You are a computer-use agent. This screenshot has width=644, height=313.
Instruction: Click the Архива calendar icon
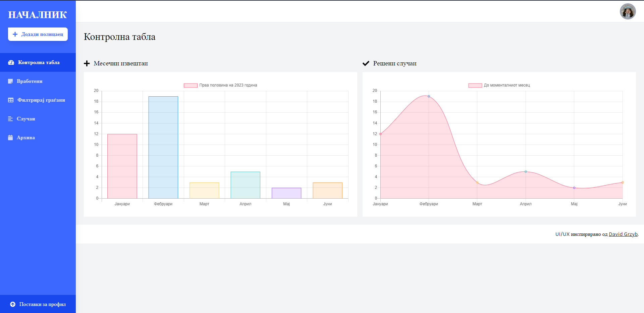(x=10, y=138)
